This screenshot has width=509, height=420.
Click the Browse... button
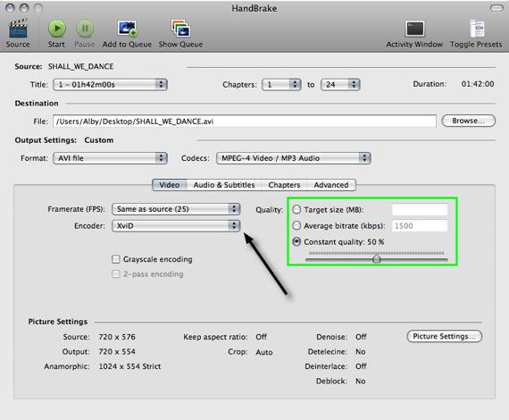(469, 121)
